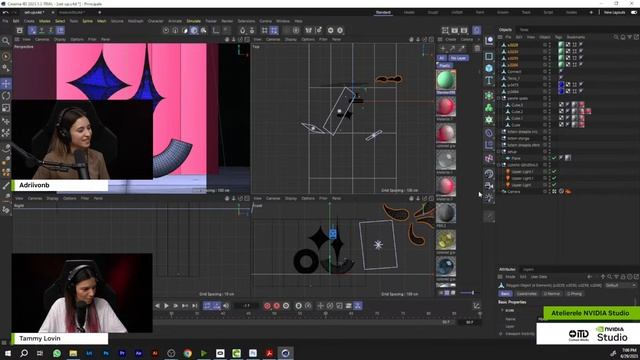Toggle the Plane object's green checkmark
This screenshot has height=360, width=640.
pyautogui.click(x=554, y=158)
